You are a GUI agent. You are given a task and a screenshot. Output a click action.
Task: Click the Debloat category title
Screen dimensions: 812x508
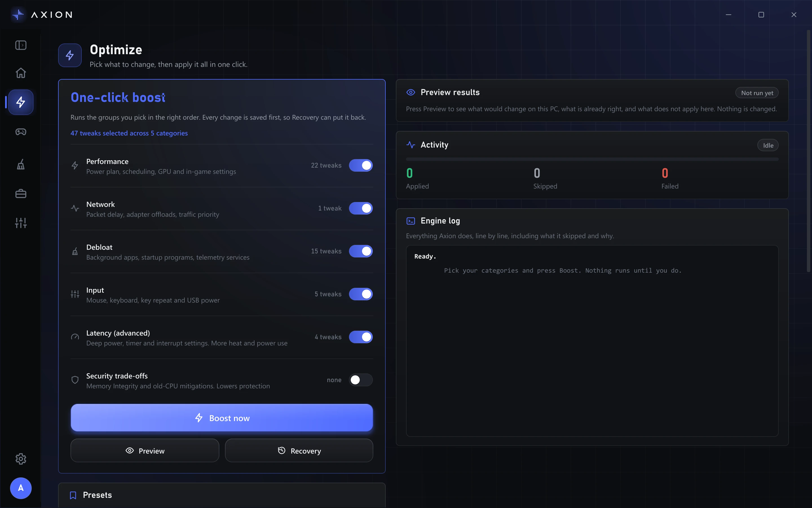coord(99,247)
